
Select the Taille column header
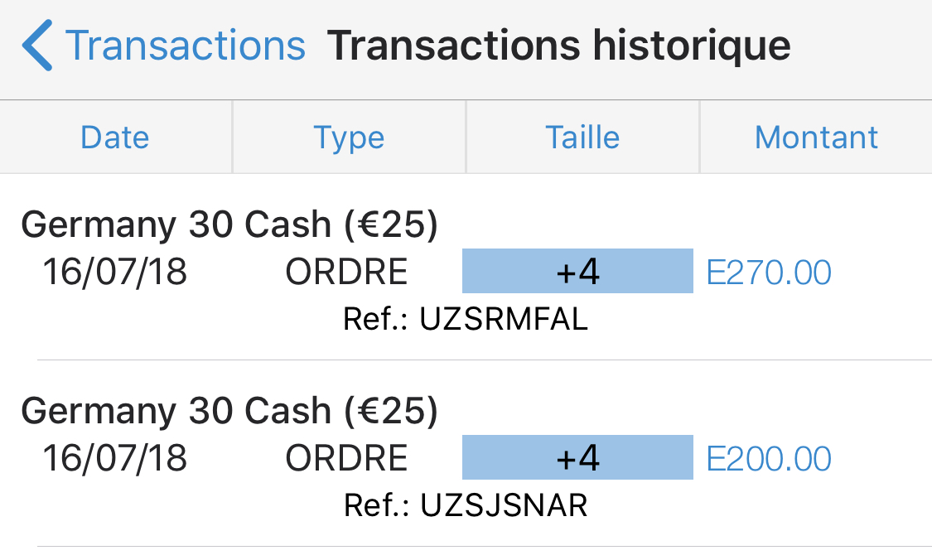coord(582,138)
